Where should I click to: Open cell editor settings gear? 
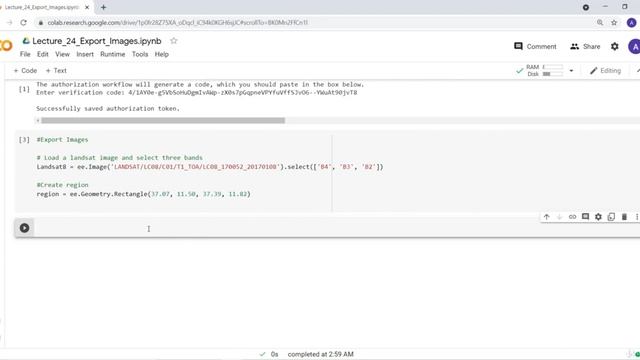point(598,217)
